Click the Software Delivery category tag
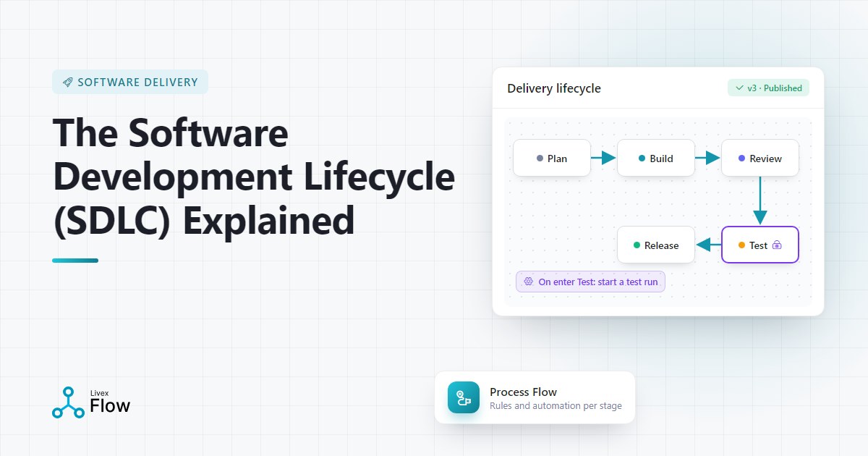 [x=130, y=82]
